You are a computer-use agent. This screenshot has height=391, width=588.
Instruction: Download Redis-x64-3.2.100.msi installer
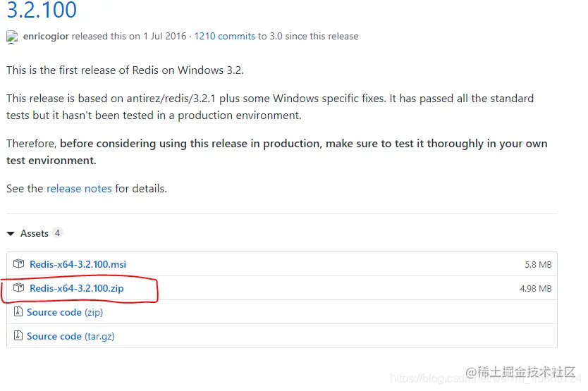point(78,264)
